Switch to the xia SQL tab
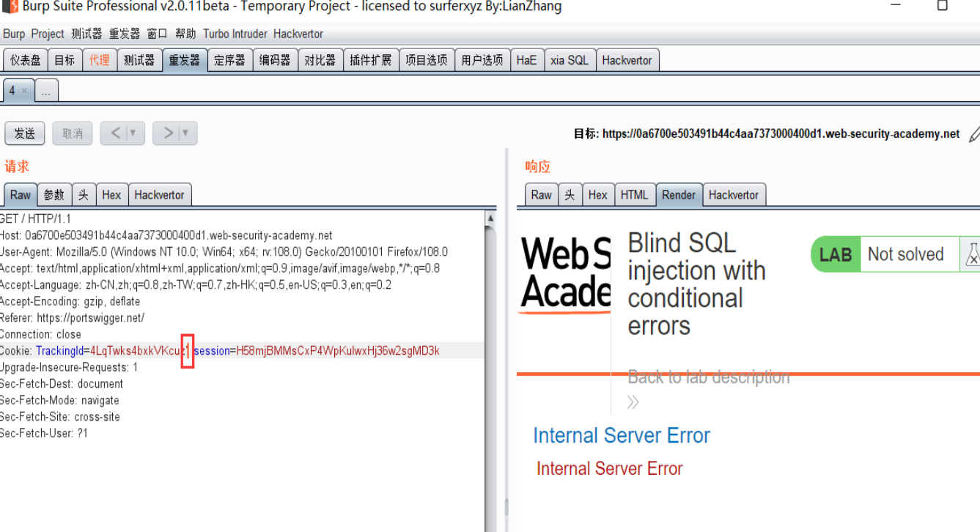 [x=570, y=60]
